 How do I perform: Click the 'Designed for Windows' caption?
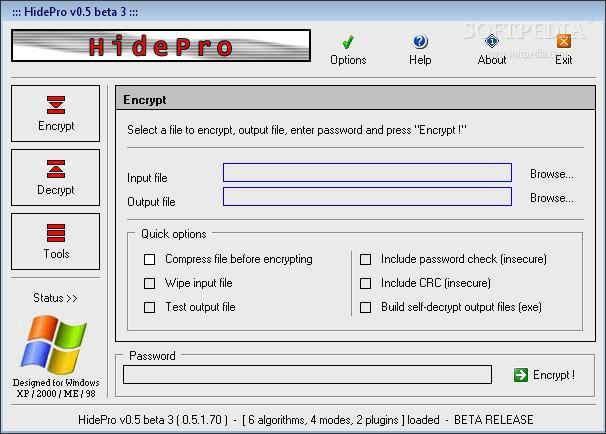coord(56,388)
